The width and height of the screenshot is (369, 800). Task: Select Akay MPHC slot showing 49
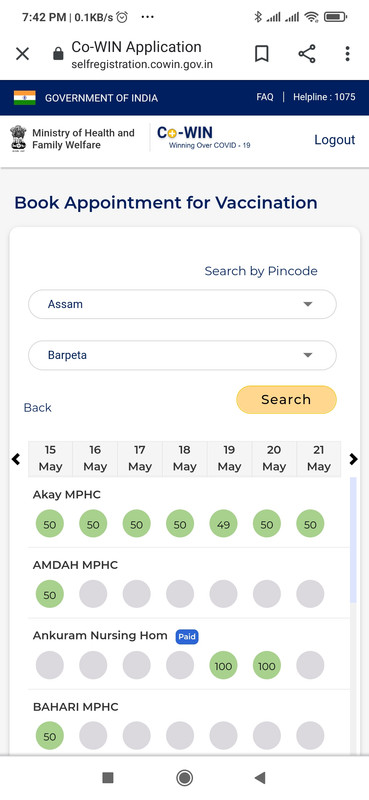[x=223, y=524]
